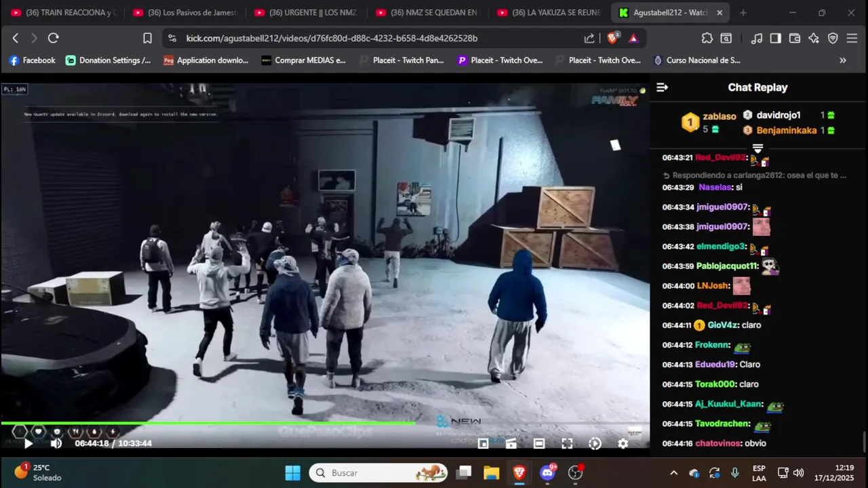Click username GioV4z in chat
868x488 pixels.
[724, 325]
